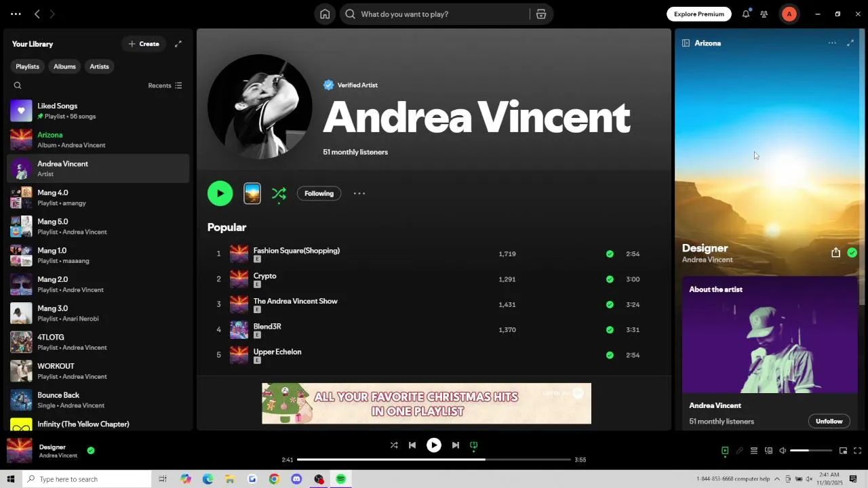Click the Arizona album thumbnail beside play button
This screenshot has height=488, width=868.
(252, 193)
